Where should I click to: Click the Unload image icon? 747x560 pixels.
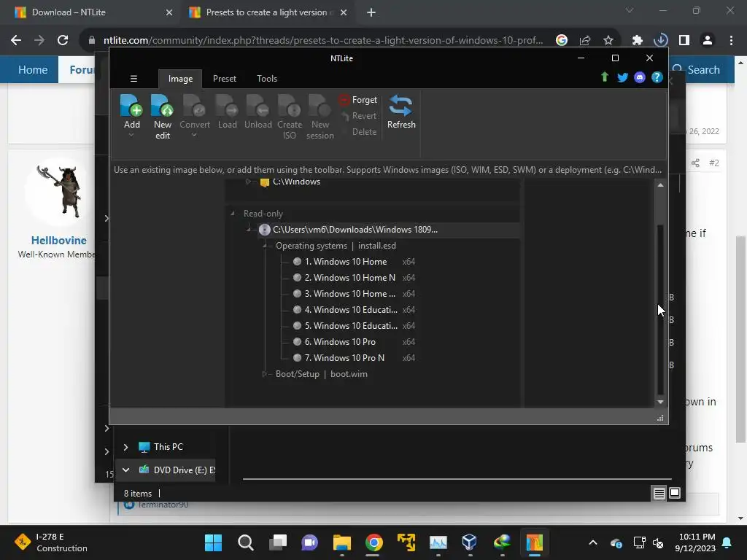pyautogui.click(x=258, y=105)
